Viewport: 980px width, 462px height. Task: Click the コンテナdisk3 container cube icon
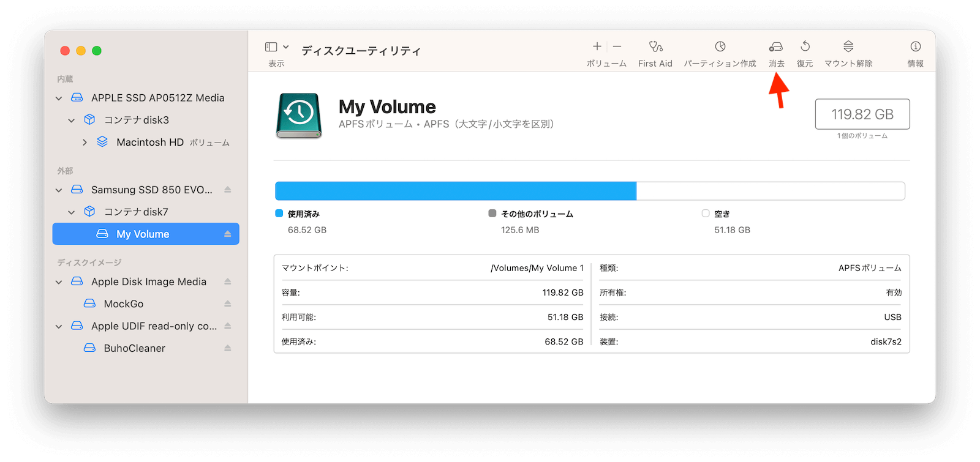tap(89, 119)
